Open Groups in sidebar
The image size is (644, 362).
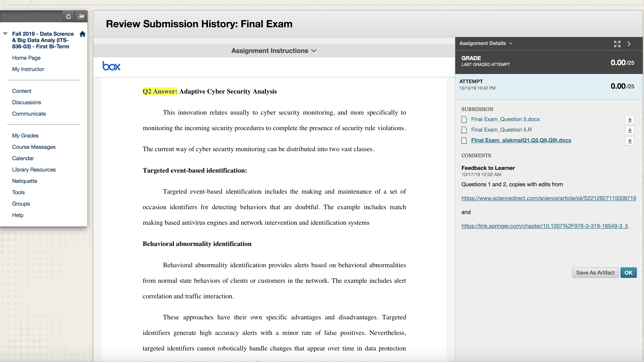pyautogui.click(x=21, y=204)
